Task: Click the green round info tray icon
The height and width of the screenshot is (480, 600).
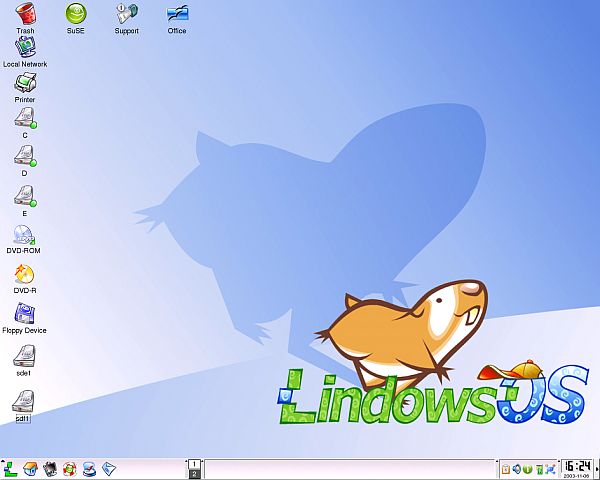Action: pos(528,469)
